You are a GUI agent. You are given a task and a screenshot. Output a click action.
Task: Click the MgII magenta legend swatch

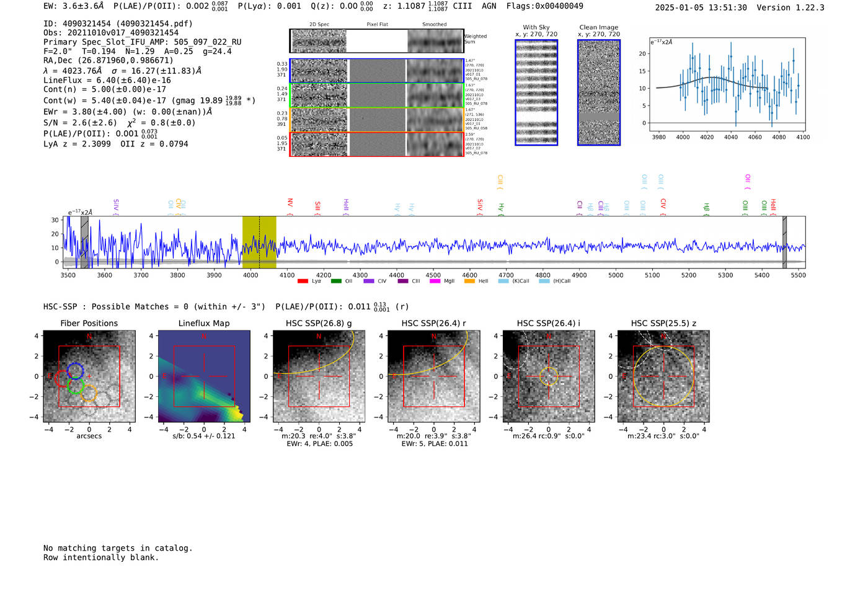435,281
